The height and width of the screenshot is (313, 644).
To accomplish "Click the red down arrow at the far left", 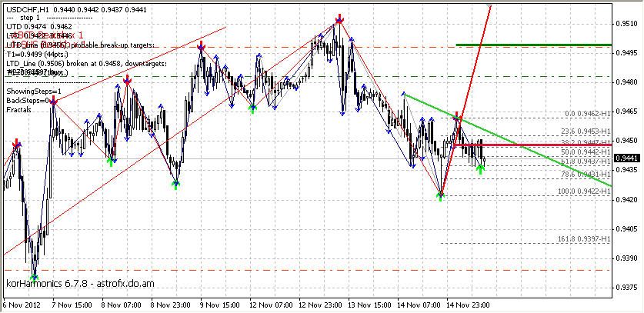I will 16,143.
